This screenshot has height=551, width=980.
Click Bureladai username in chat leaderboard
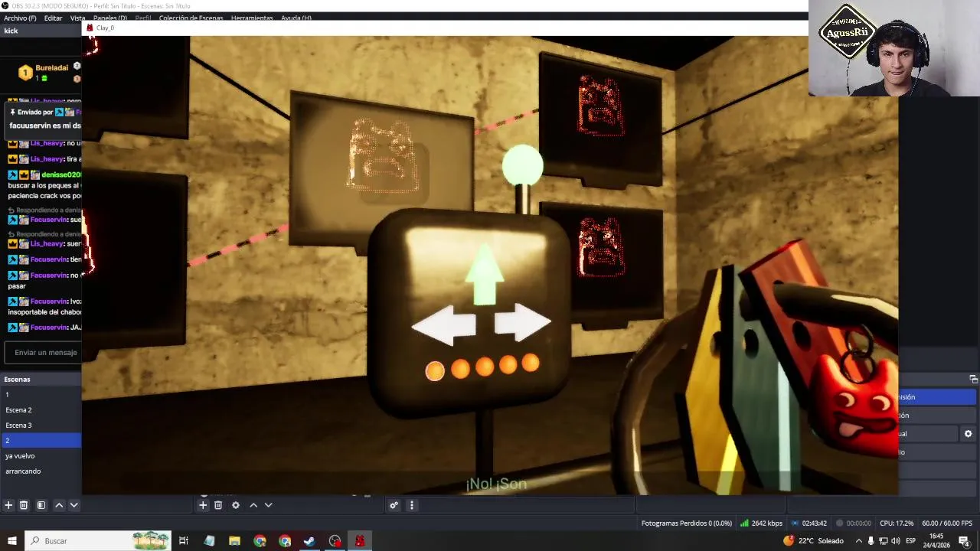(52, 68)
